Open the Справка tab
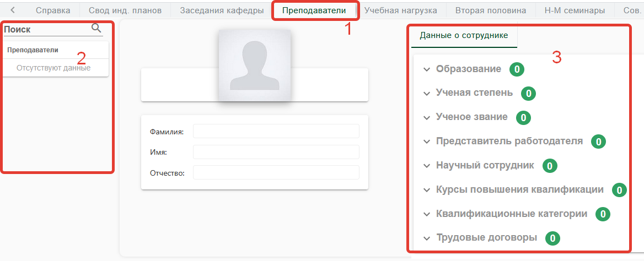The width and height of the screenshot is (644, 261). click(53, 10)
